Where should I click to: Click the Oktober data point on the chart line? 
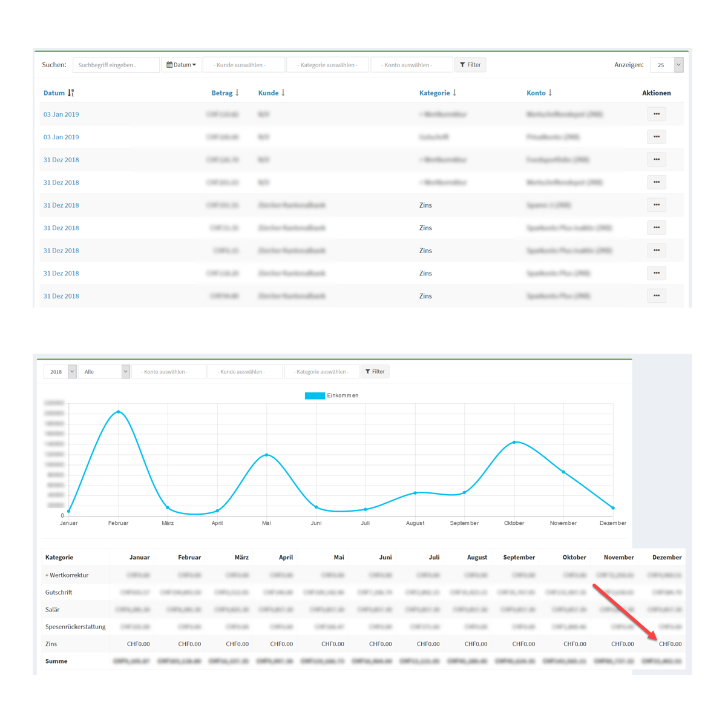[514, 442]
